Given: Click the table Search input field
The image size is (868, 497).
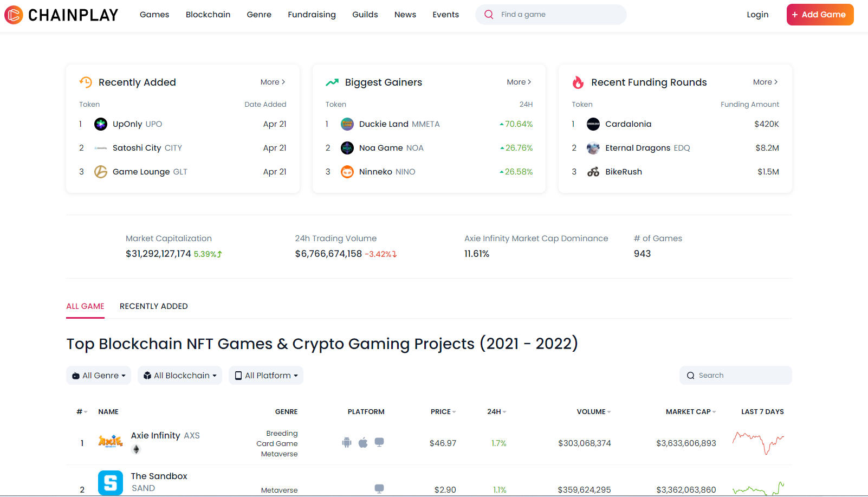Looking at the screenshot, I should [736, 376].
